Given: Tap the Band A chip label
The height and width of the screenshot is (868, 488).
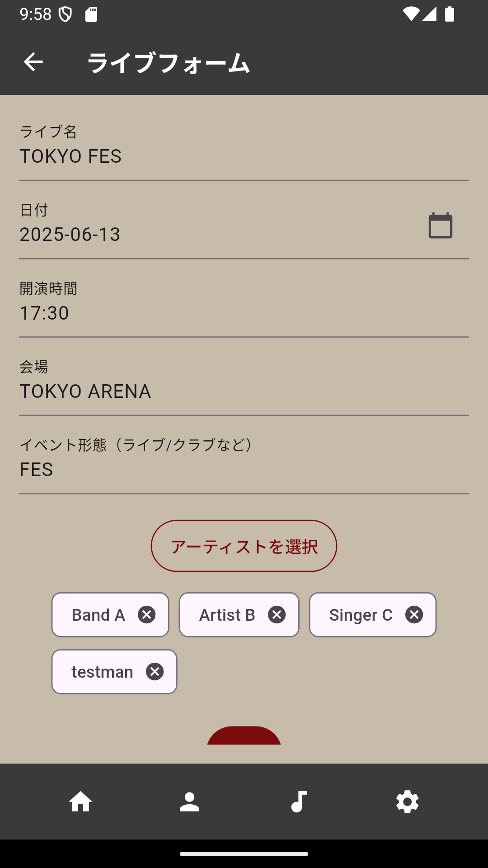Looking at the screenshot, I should pyautogui.click(x=99, y=615).
